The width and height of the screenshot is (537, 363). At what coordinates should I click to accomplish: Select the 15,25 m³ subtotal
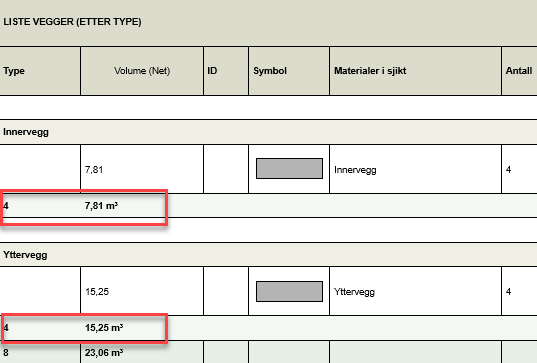[x=104, y=328]
